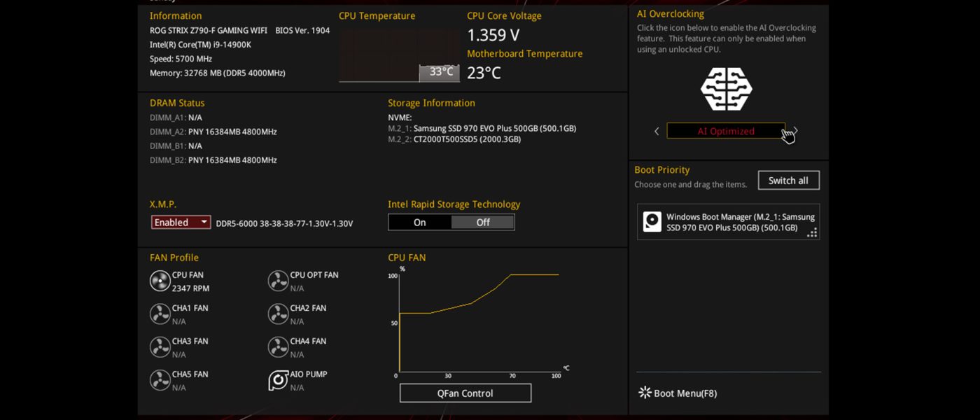Click the CPU temperature 33°C graph
The image size is (980, 420).
[400, 56]
